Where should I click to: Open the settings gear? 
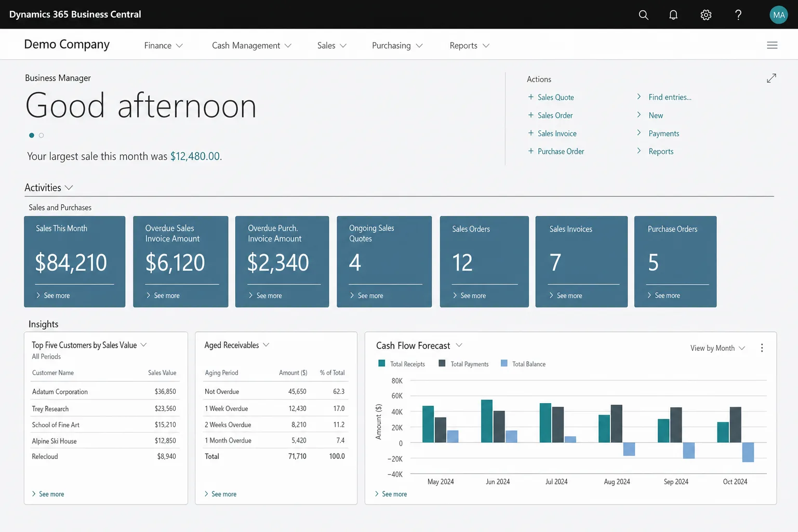point(706,15)
